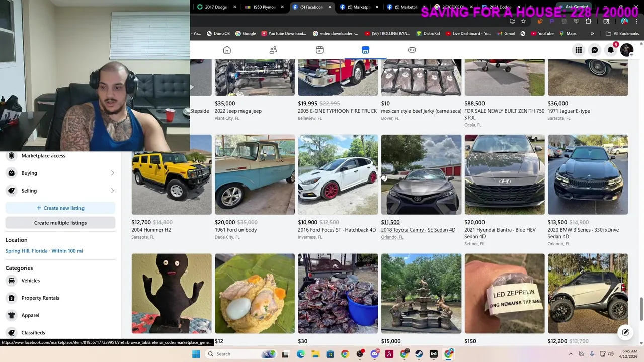Open the $15,000 fountain listing photo
This screenshot has width=644, height=362.
click(421, 294)
